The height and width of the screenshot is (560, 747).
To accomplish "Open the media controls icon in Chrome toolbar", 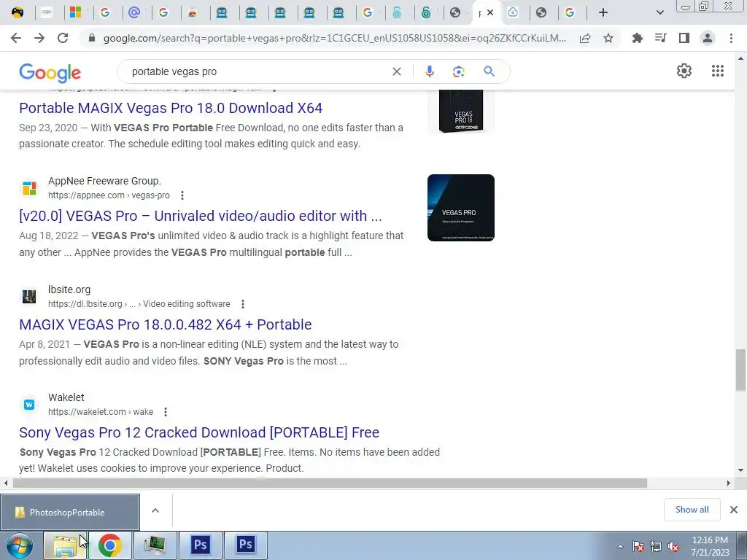I will (660, 38).
